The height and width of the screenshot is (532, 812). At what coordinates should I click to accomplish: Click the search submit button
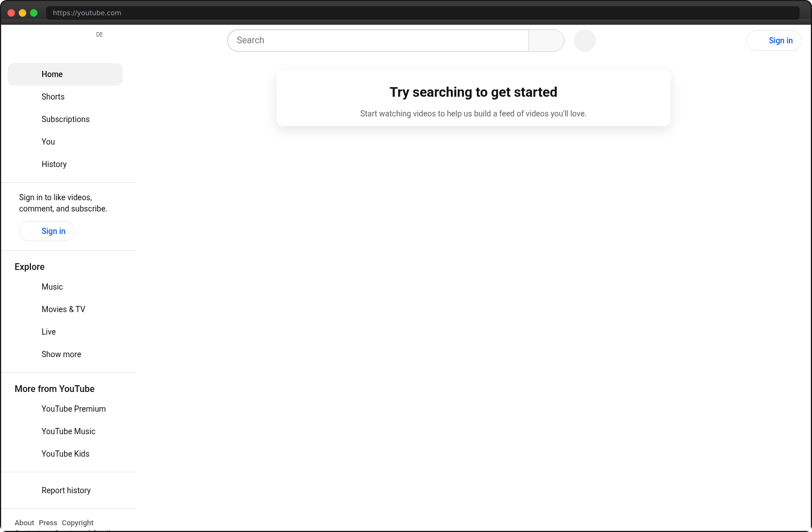click(x=546, y=40)
